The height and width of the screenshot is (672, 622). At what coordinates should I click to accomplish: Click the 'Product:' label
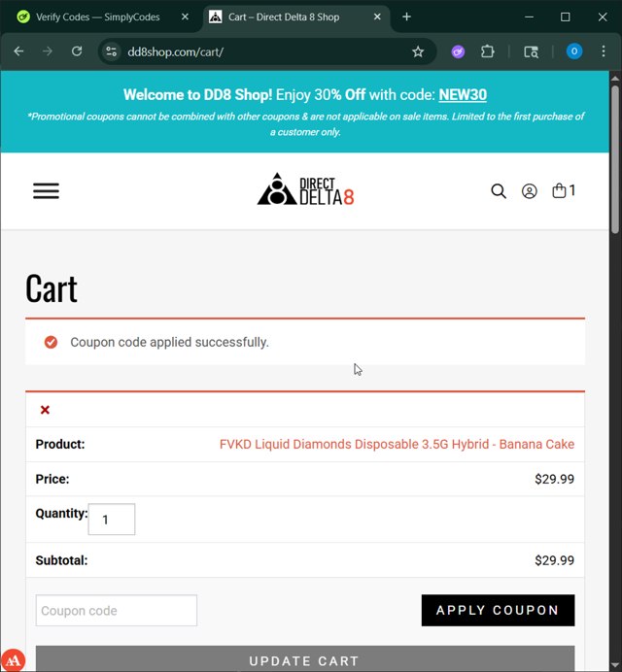click(x=60, y=444)
